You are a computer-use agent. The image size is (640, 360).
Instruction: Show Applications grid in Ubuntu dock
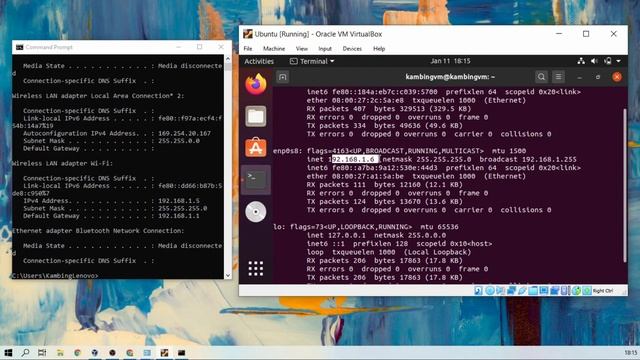(x=256, y=269)
